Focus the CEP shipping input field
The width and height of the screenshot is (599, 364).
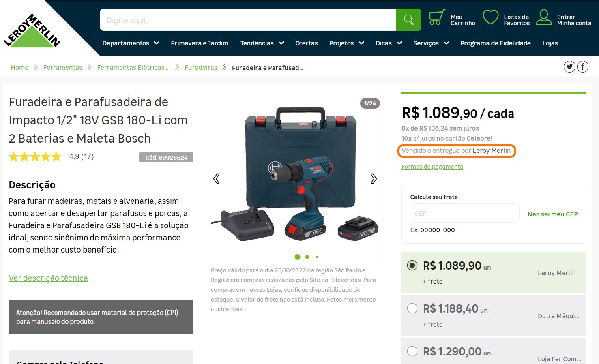(x=465, y=213)
